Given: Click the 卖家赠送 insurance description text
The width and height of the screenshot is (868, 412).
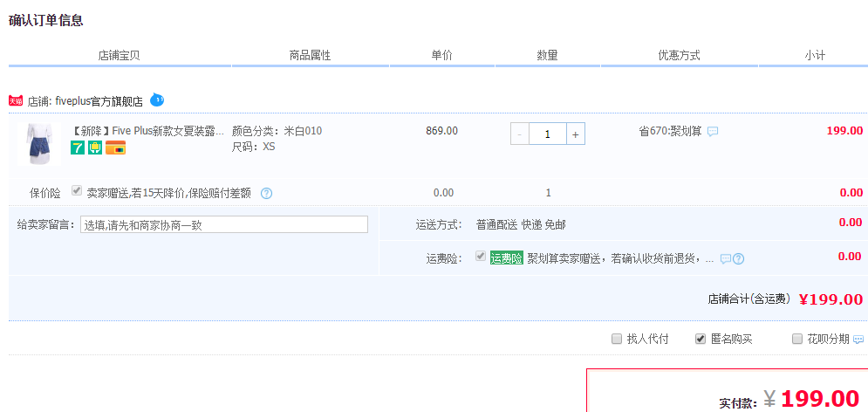Looking at the screenshot, I should pos(169,193).
